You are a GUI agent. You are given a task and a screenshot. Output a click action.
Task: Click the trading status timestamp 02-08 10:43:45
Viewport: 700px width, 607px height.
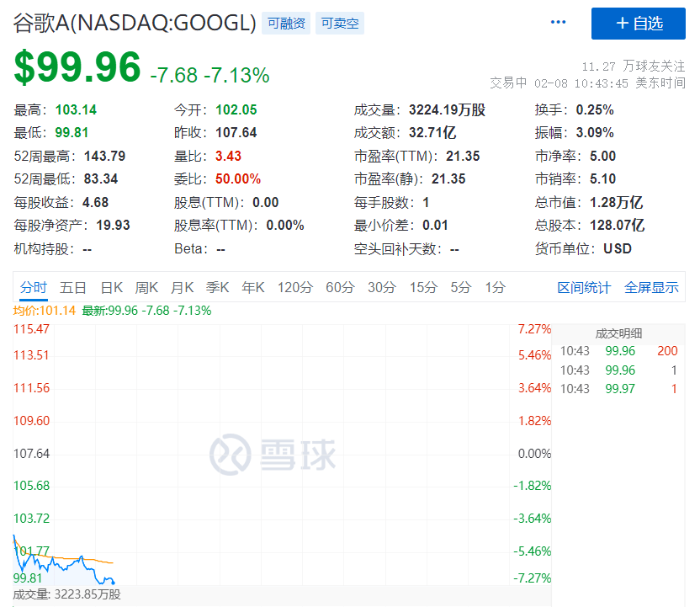coord(581,83)
